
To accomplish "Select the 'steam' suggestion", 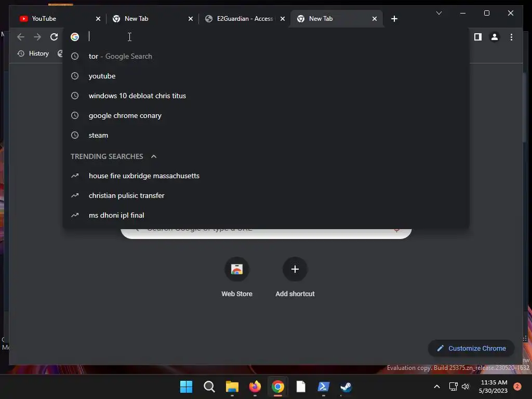I will 265,135.
